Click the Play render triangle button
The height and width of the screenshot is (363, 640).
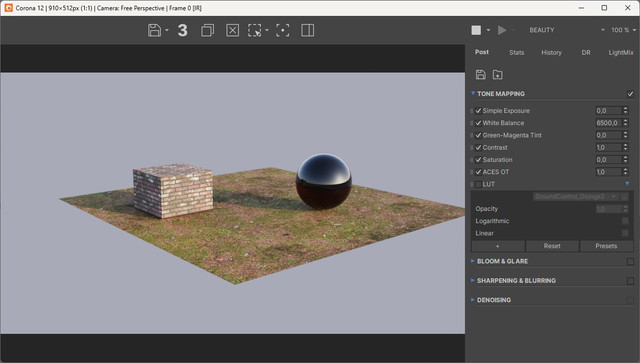(x=502, y=30)
